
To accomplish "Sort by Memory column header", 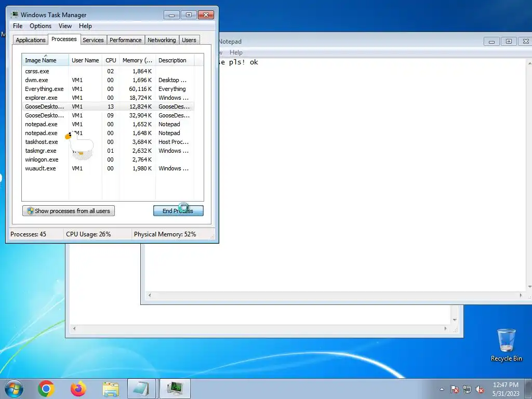I will 137,60.
